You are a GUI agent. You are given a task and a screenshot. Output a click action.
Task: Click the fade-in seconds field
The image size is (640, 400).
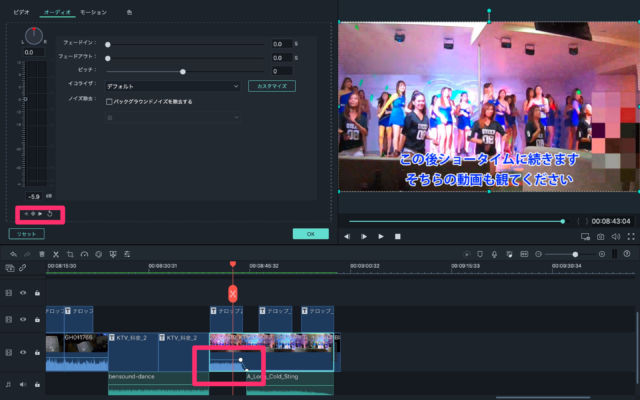click(282, 44)
